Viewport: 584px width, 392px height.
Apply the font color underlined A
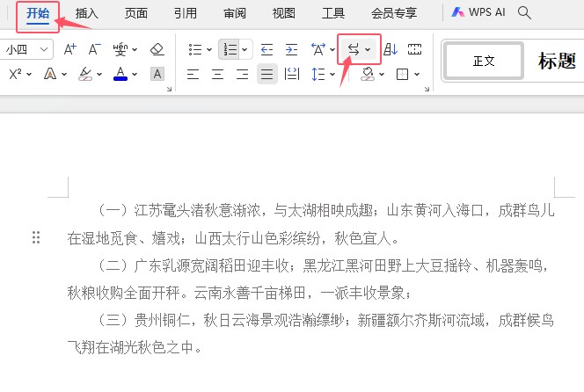(120, 75)
